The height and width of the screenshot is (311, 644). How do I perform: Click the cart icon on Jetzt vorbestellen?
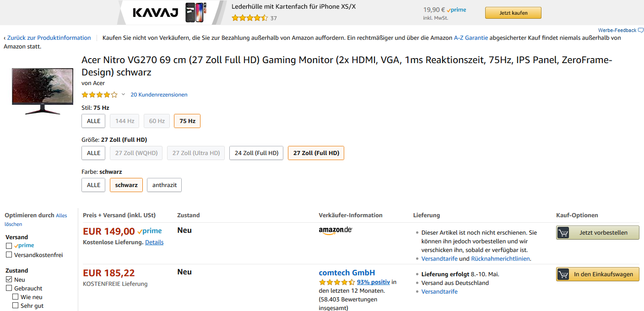coord(563,232)
